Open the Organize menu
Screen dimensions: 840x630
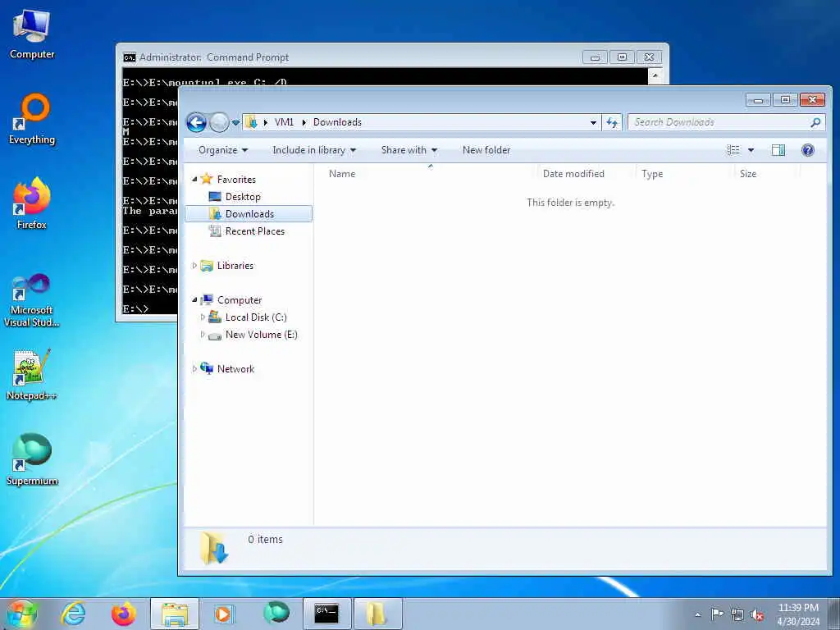(223, 150)
